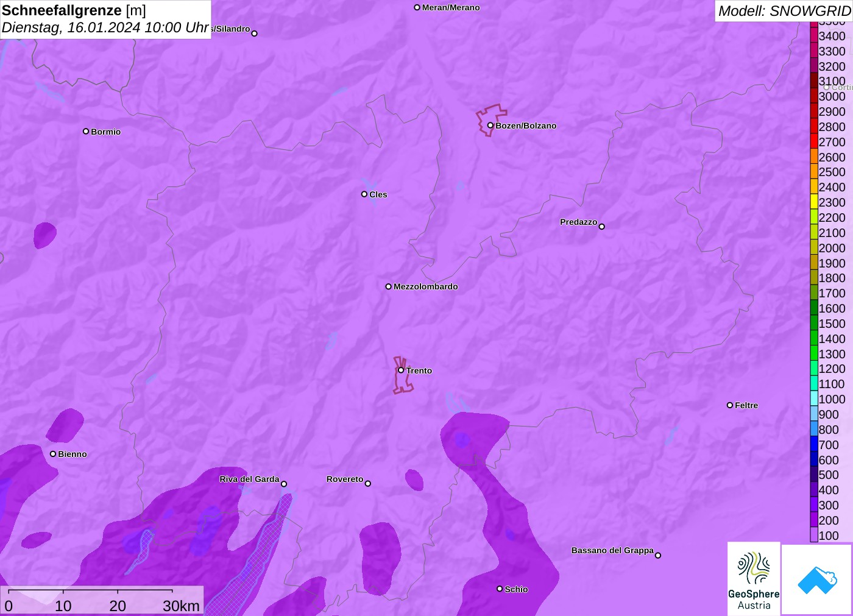The height and width of the screenshot is (616, 853).
Task: Click the Rovereto label text
Action: click(x=345, y=479)
